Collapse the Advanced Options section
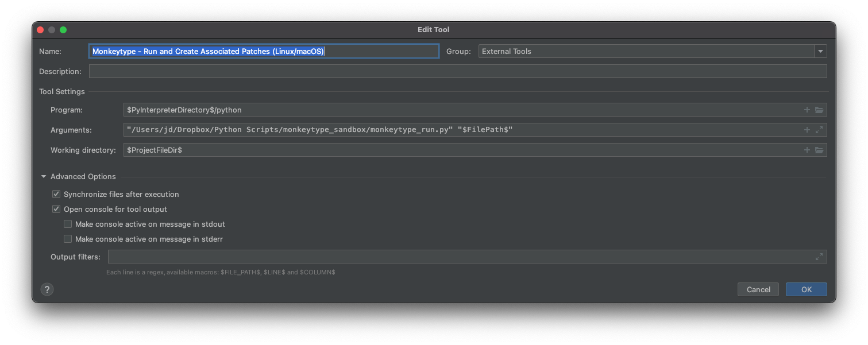The image size is (868, 345). (x=44, y=177)
